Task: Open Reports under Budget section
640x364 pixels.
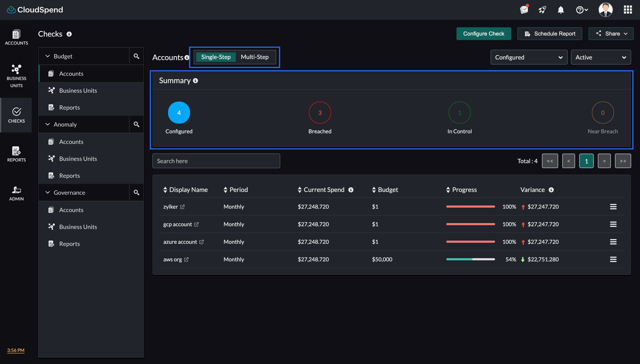Action: [x=69, y=108]
